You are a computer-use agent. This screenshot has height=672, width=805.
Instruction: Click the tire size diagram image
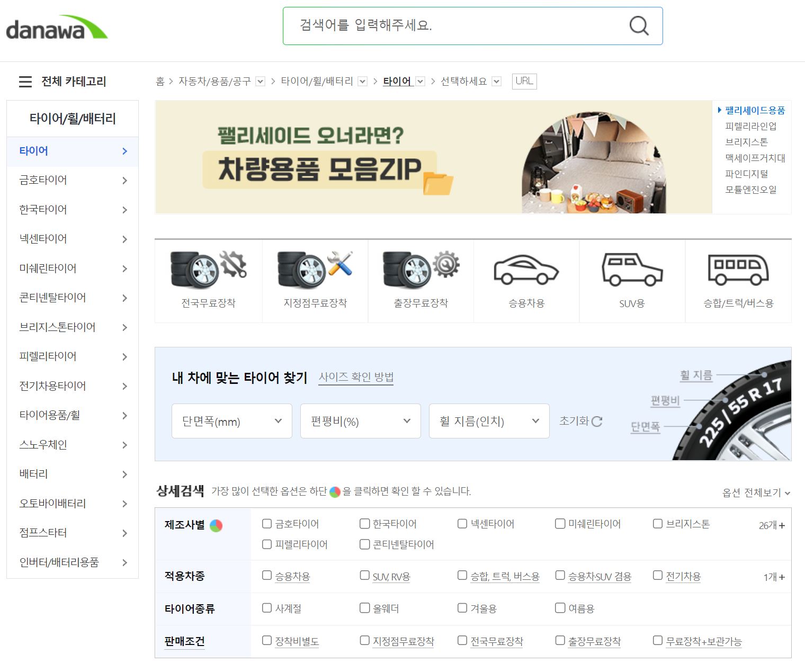click(731, 410)
